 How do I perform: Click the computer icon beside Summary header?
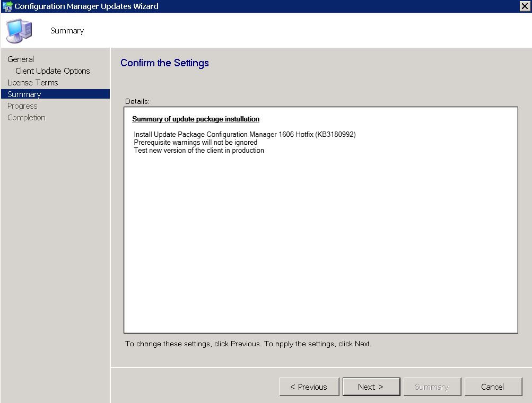pyautogui.click(x=19, y=31)
